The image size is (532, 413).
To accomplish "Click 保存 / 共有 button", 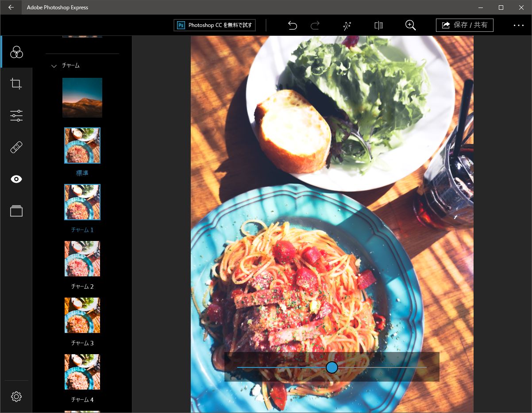I will [x=465, y=25].
